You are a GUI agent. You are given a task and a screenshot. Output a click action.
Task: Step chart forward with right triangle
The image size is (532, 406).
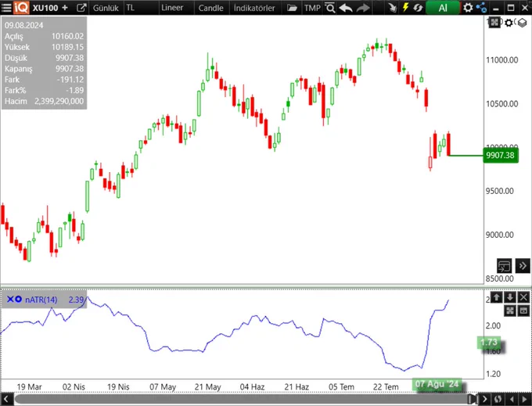pos(524,399)
